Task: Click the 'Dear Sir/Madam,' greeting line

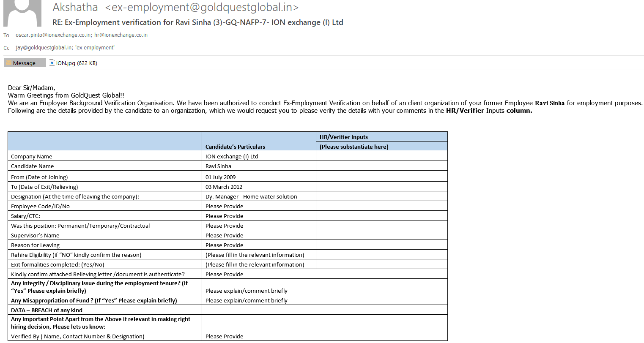Action: (x=31, y=88)
